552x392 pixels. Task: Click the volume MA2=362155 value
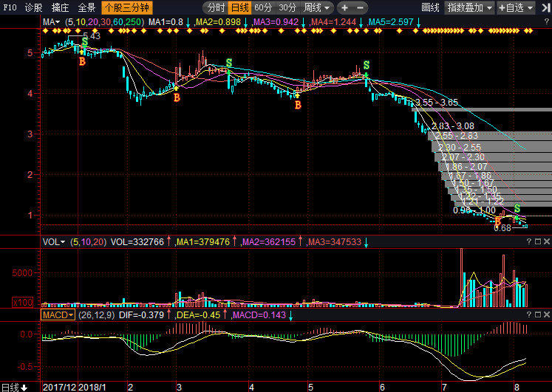(x=269, y=242)
